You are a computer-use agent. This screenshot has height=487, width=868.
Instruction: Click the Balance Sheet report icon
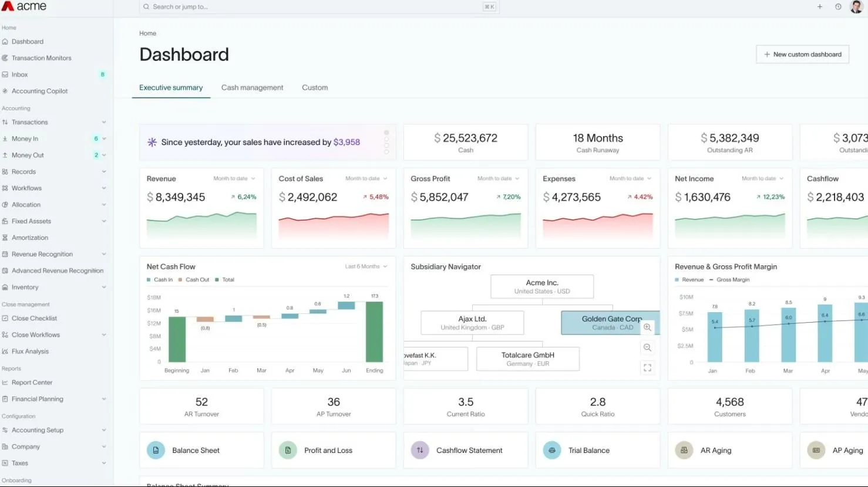156,450
